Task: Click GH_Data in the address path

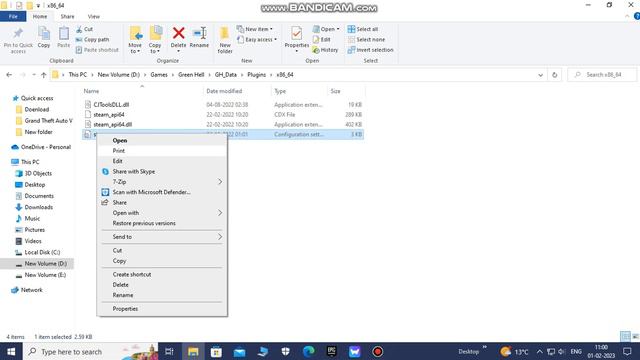Action: click(226, 75)
